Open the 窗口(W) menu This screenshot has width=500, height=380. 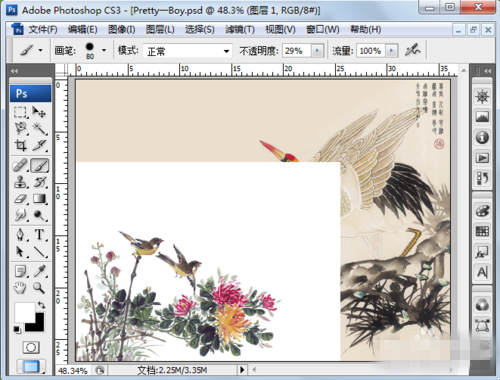point(323,30)
